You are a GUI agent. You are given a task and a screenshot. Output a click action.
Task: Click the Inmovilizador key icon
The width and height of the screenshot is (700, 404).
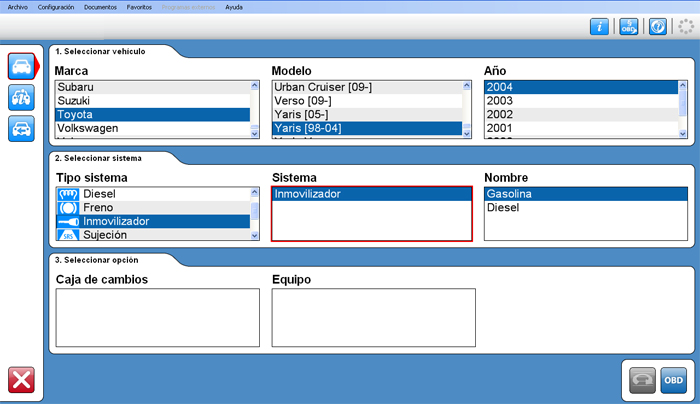68,221
